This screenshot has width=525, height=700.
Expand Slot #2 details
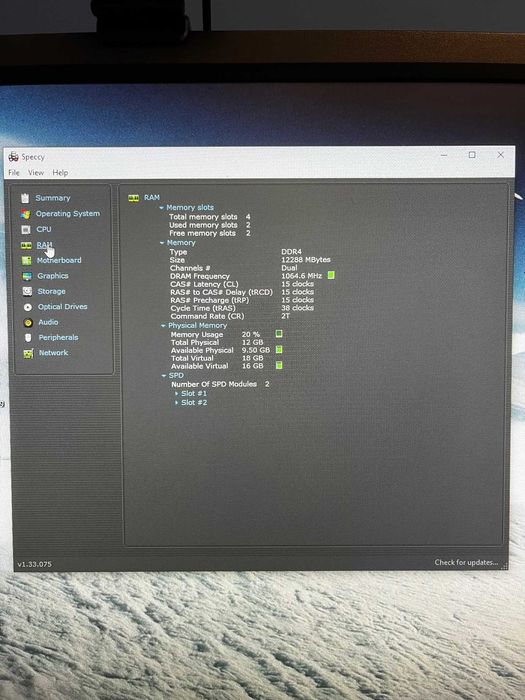tap(177, 403)
